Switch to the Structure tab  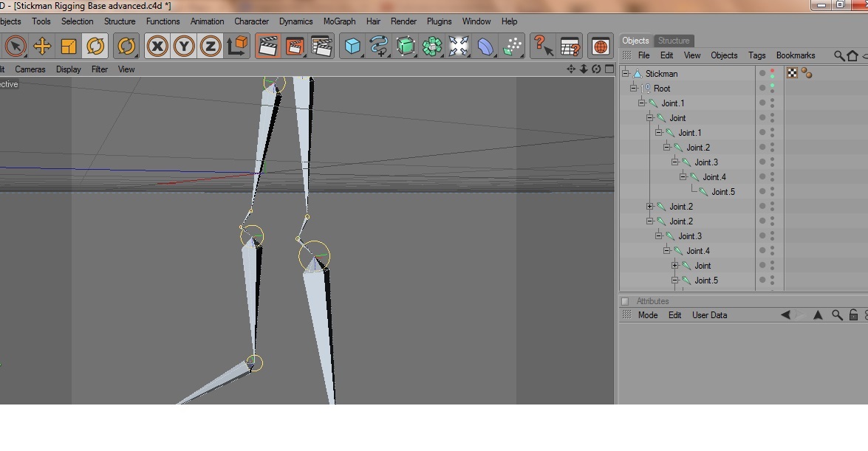pyautogui.click(x=673, y=41)
